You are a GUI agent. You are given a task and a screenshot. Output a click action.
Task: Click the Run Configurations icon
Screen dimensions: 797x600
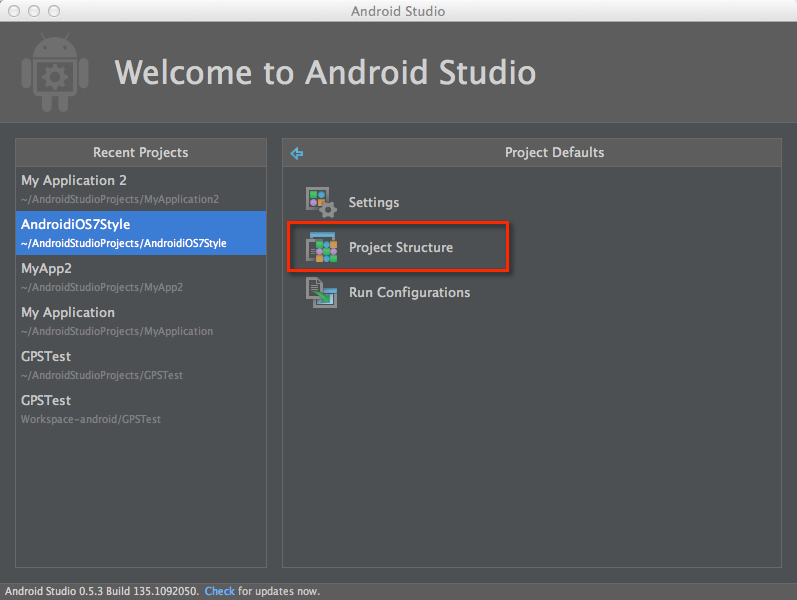click(x=321, y=293)
